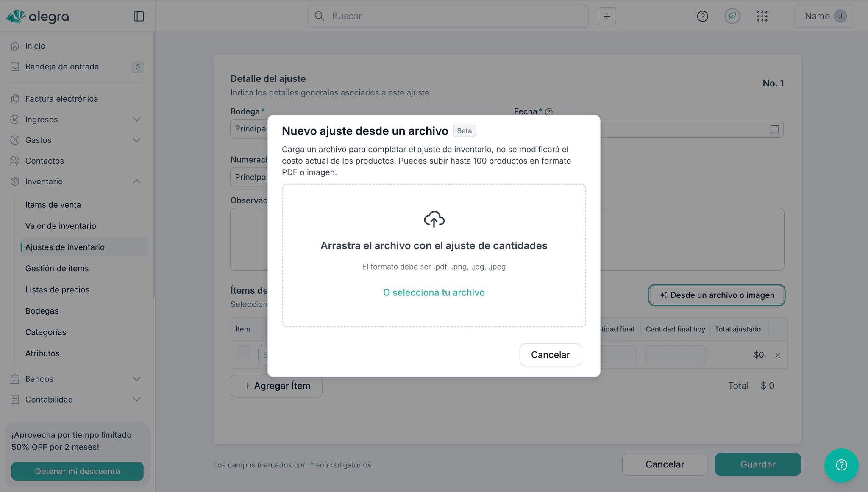The width and height of the screenshot is (868, 492).
Task: Click the O selecciona tu archivo link
Action: (x=434, y=292)
